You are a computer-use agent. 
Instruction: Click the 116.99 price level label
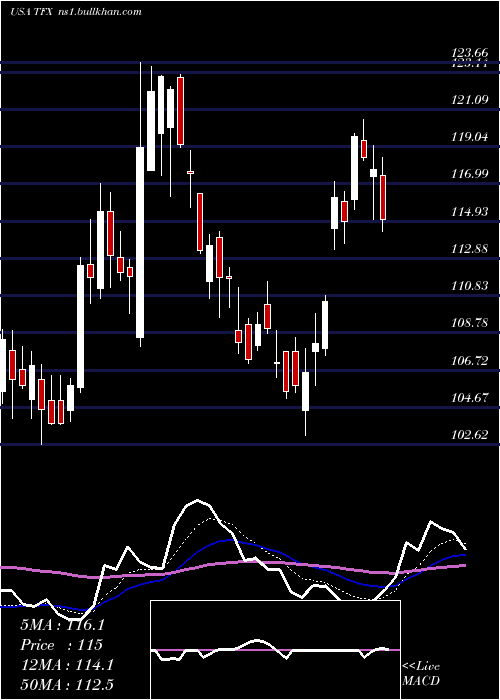tap(470, 174)
